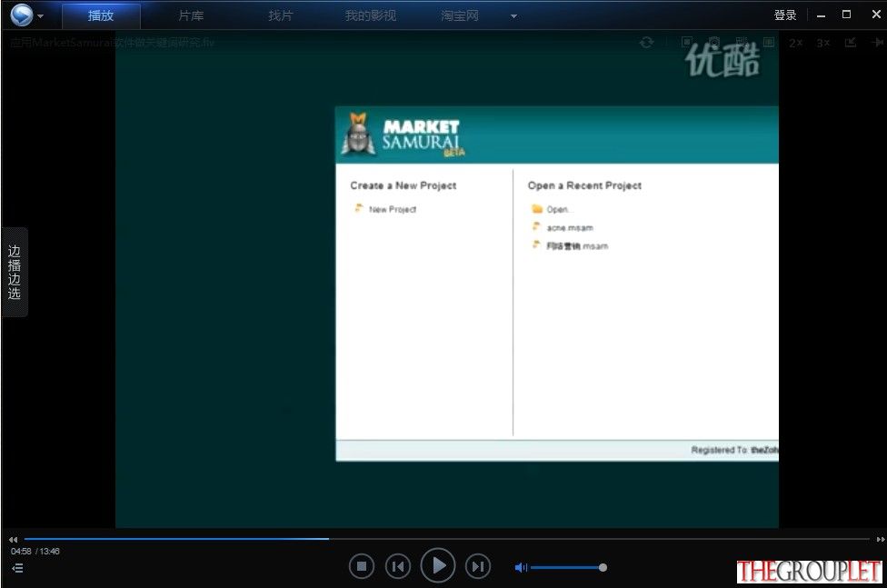Viewport: 887px width, 588px height.
Task: Go to the 找片 tab
Action: click(281, 15)
